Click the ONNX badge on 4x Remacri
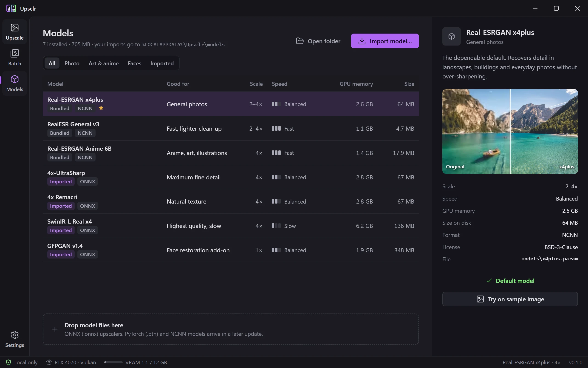 point(88,206)
